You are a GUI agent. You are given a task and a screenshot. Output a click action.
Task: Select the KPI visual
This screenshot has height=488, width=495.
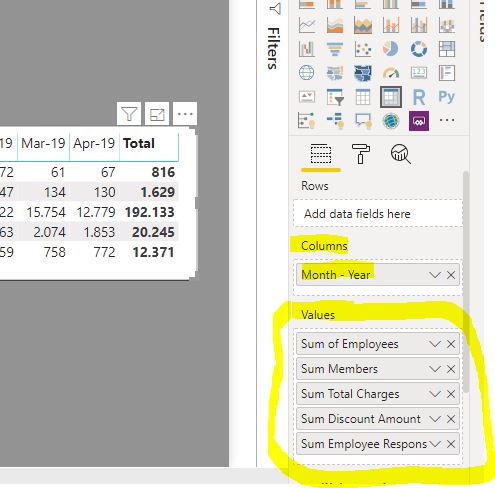click(x=307, y=97)
